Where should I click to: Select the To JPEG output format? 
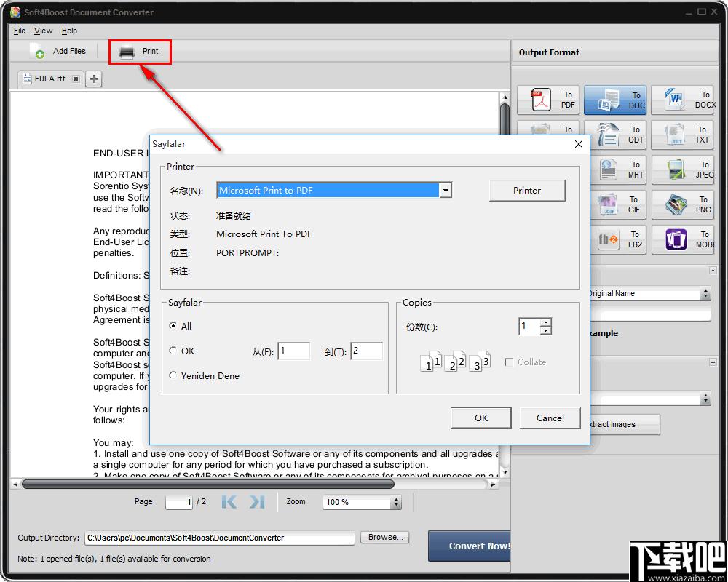point(683,170)
